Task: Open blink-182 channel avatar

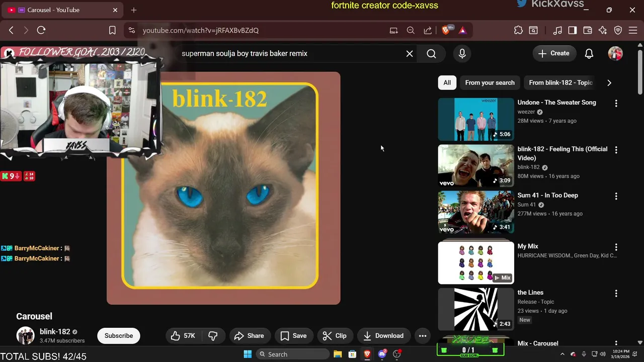Action: pyautogui.click(x=26, y=335)
